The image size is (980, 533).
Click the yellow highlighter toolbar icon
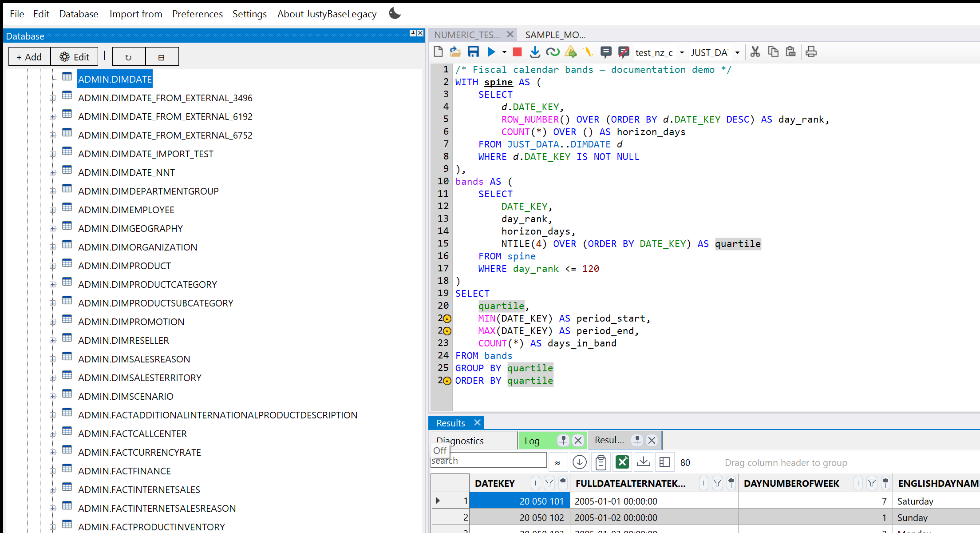[x=588, y=52]
